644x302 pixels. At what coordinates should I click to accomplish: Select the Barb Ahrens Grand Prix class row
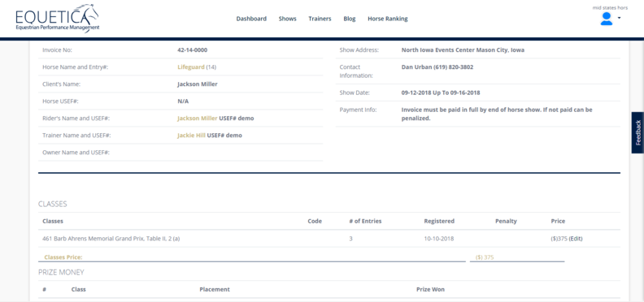tap(329, 239)
